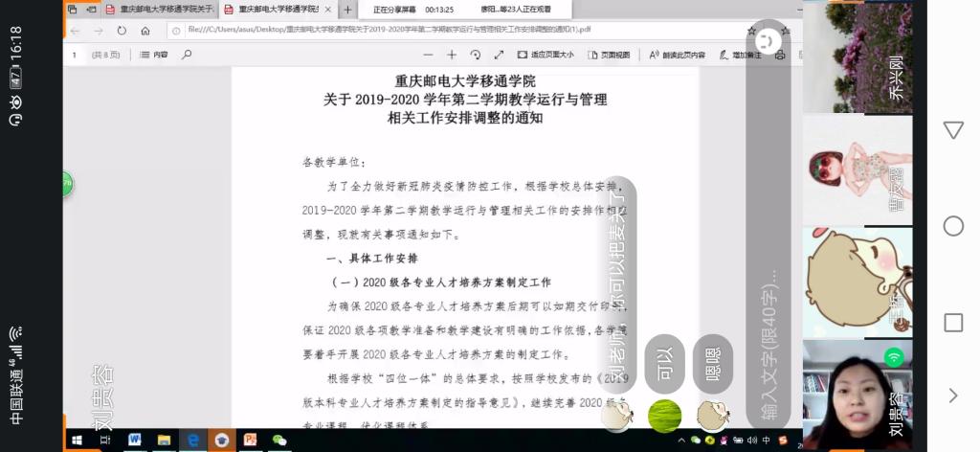
Task: Open WeChat from the Windows taskbar
Action: pyautogui.click(x=279, y=440)
